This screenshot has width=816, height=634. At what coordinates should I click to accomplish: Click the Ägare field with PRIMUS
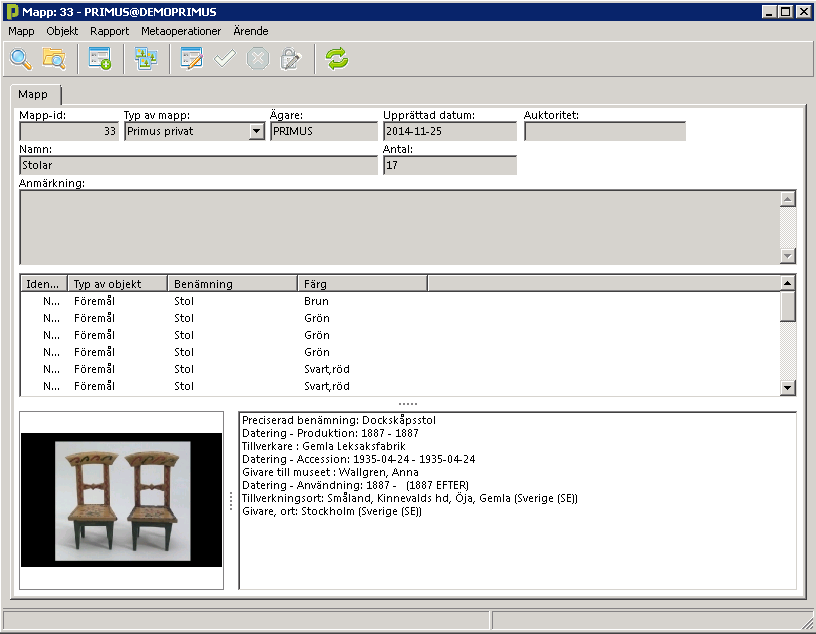324,132
